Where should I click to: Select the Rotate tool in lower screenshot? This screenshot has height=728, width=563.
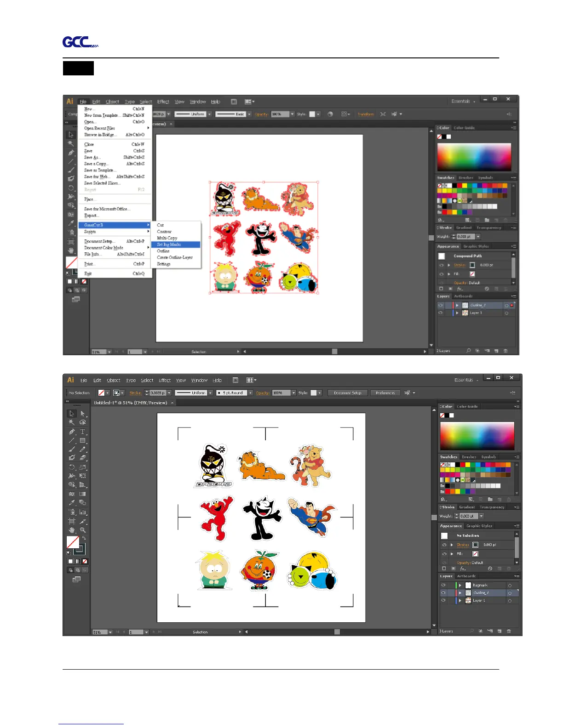72,467
